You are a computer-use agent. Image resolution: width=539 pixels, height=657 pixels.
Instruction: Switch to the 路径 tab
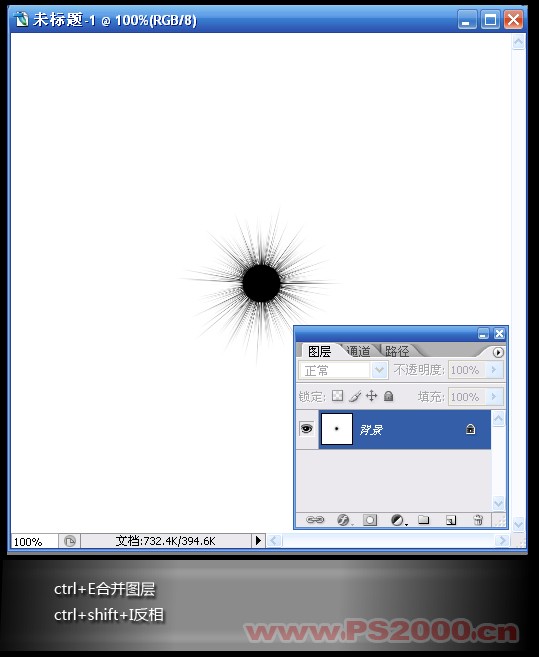coord(397,351)
